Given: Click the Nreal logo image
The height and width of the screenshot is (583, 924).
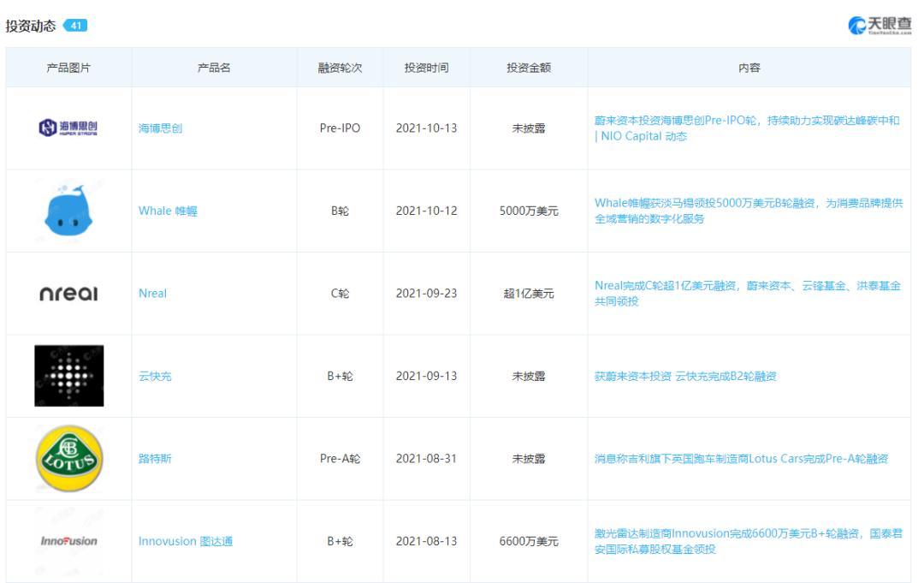Looking at the screenshot, I should pos(68,294).
